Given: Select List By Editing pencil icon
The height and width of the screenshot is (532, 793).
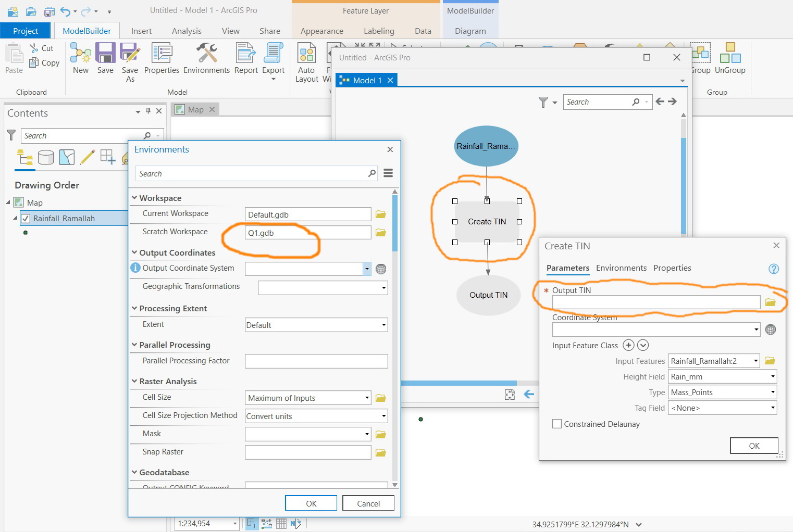Looking at the screenshot, I should click(x=88, y=157).
